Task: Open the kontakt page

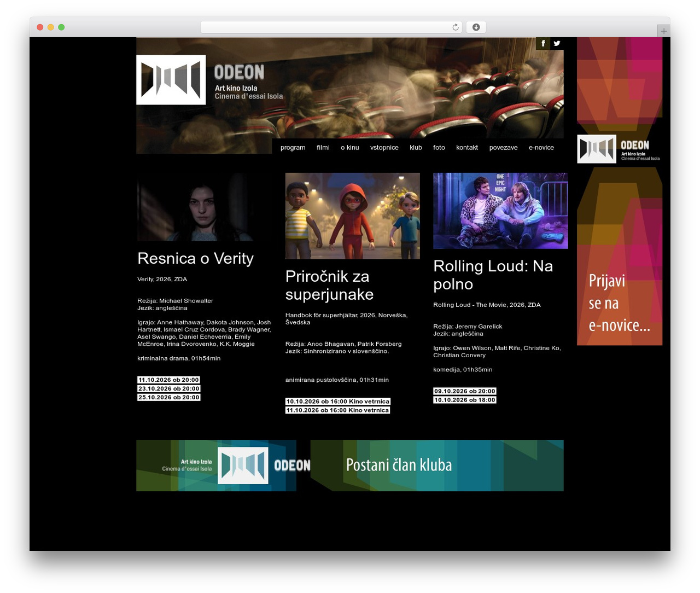Action: click(467, 148)
